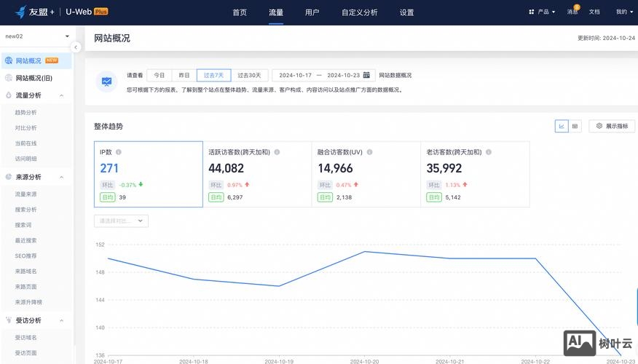Screen dimensions: 638x364
Task: Open 受访域名 in the sidebar
Action: [25, 338]
